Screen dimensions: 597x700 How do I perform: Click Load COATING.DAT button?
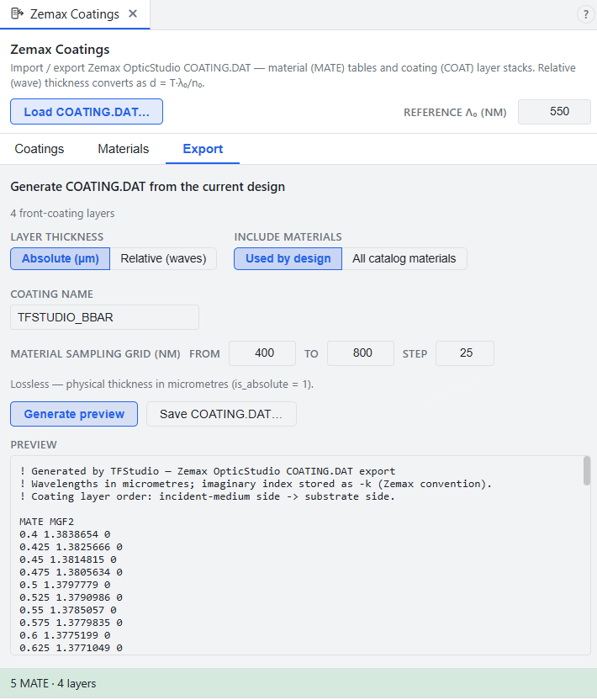coord(87,112)
